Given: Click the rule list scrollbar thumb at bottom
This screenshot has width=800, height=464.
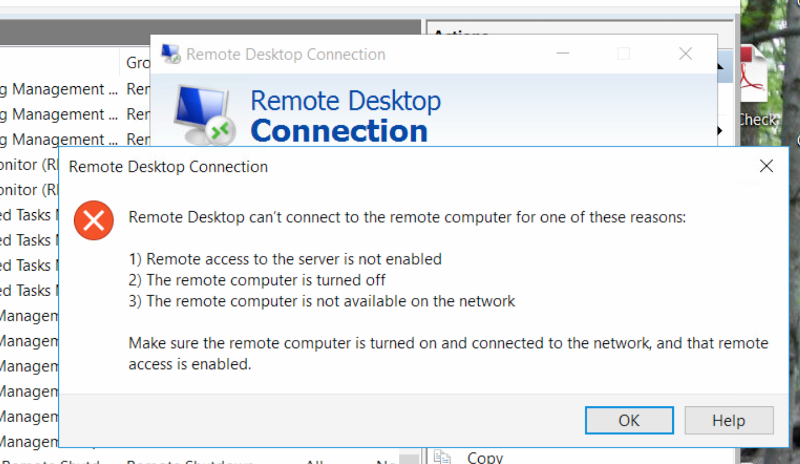Looking at the screenshot, I should click(x=409, y=459).
